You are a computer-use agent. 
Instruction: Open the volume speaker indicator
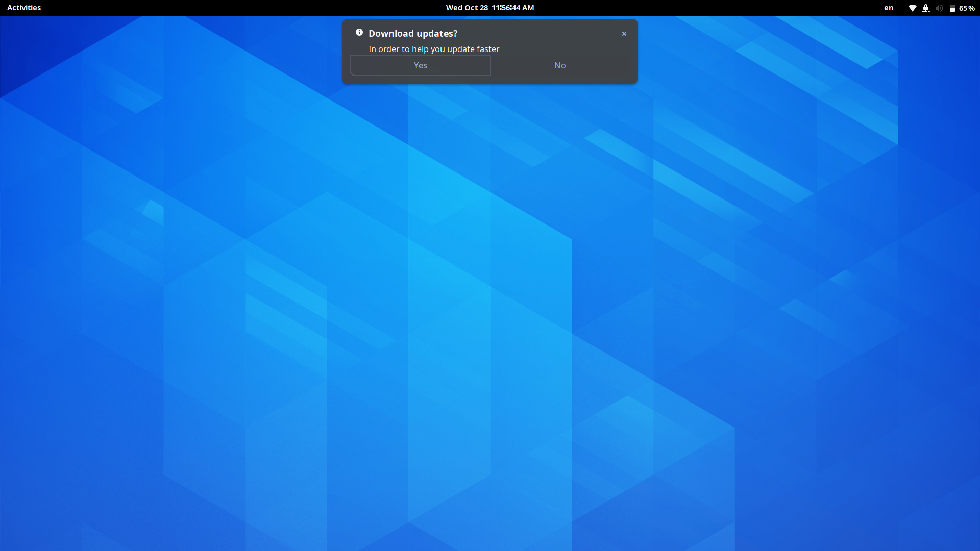[x=939, y=8]
